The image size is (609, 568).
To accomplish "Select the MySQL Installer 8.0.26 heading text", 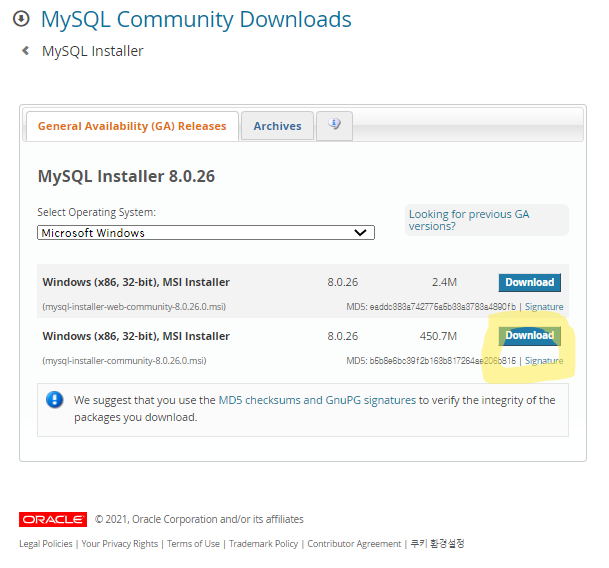I will [x=126, y=176].
